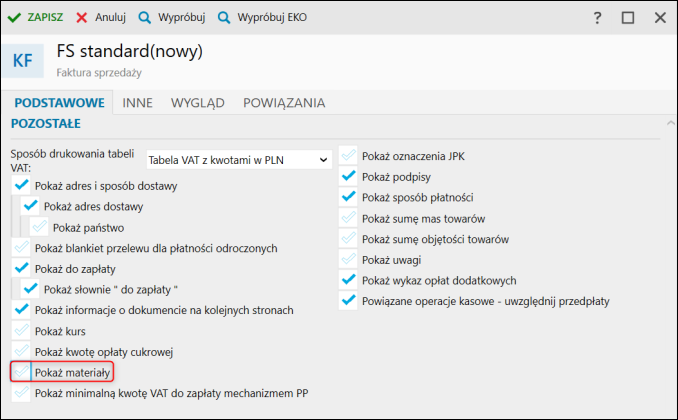Screen dimensions: 678x420
Task: Click the Sposób drukowania tabeli VAT label
Action: (72, 160)
